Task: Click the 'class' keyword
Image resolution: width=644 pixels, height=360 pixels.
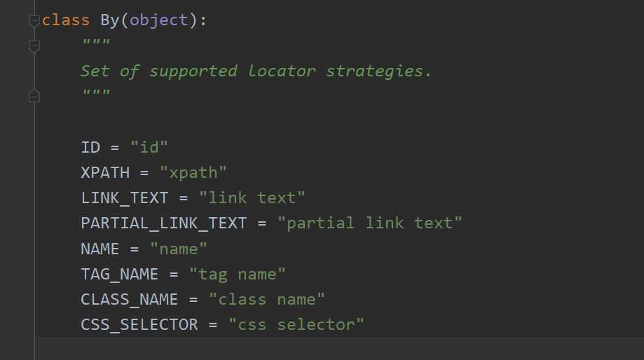Action: coord(66,20)
